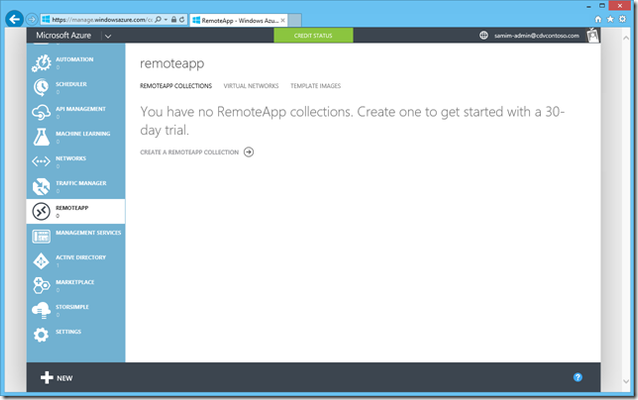Select the Active Directory label
The width and height of the screenshot is (638, 400).
coord(81,257)
